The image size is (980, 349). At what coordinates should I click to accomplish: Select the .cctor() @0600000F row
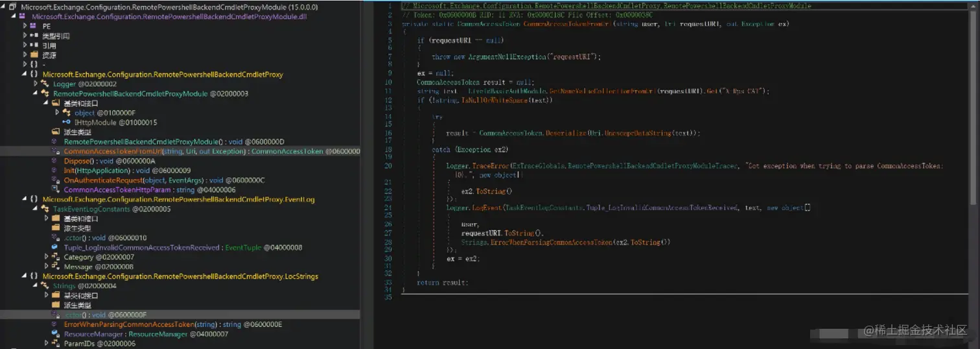[180, 315]
